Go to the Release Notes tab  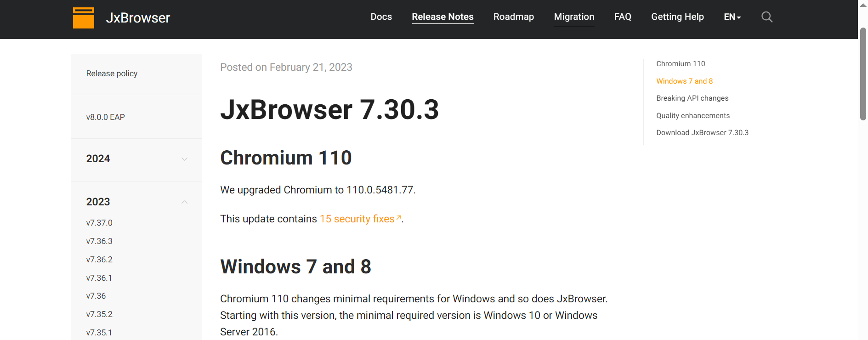coord(443,17)
